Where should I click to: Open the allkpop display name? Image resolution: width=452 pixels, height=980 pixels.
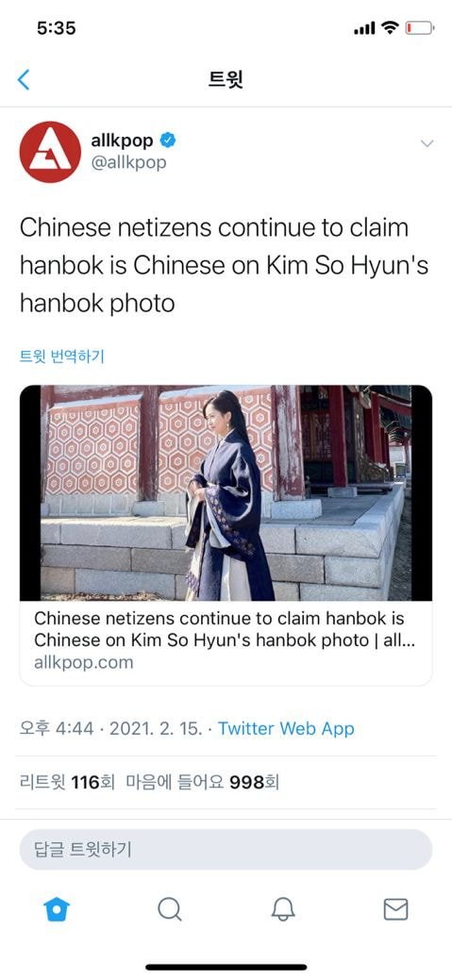point(122,141)
